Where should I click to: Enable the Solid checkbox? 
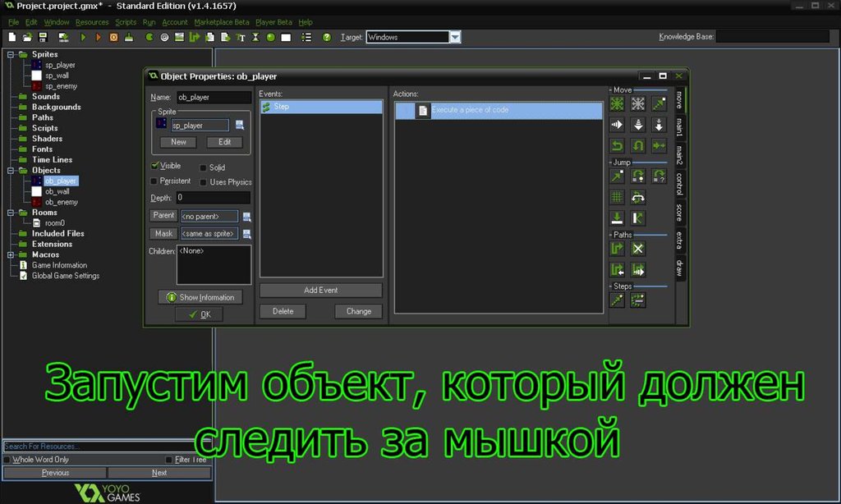(x=204, y=167)
